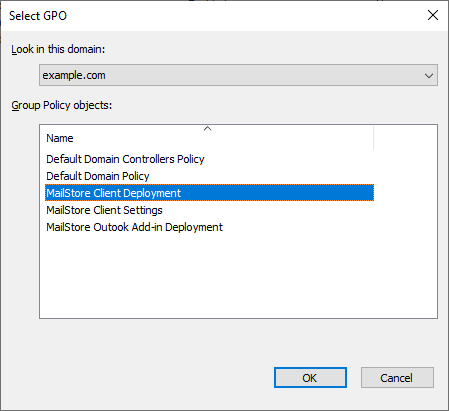Click the Select GPO title bar
The image size is (449, 411).
pyautogui.click(x=213, y=15)
